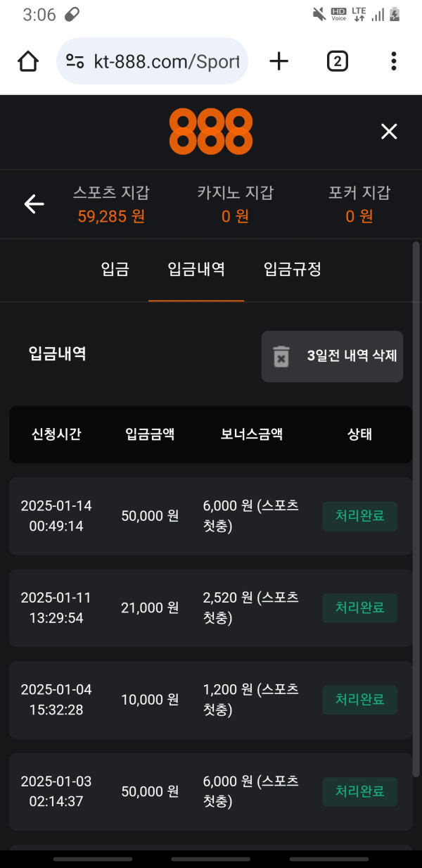Select the 입금내역 tab

point(196,269)
